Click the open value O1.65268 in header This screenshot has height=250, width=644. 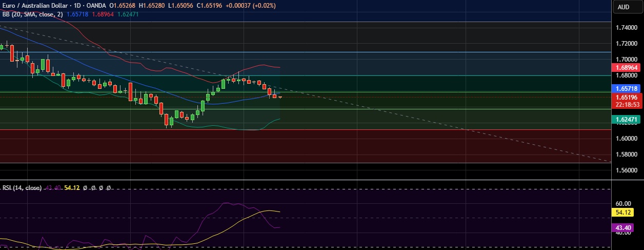[124, 5]
